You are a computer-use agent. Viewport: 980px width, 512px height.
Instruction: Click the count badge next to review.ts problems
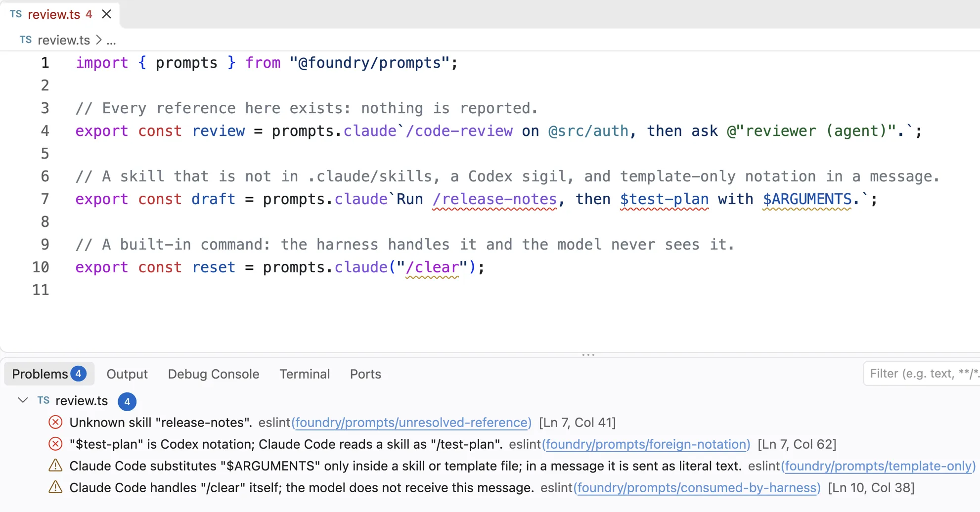pyautogui.click(x=127, y=401)
